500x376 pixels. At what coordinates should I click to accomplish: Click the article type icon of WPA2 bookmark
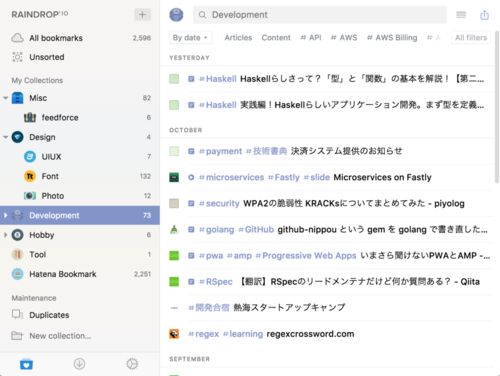pyautogui.click(x=191, y=203)
